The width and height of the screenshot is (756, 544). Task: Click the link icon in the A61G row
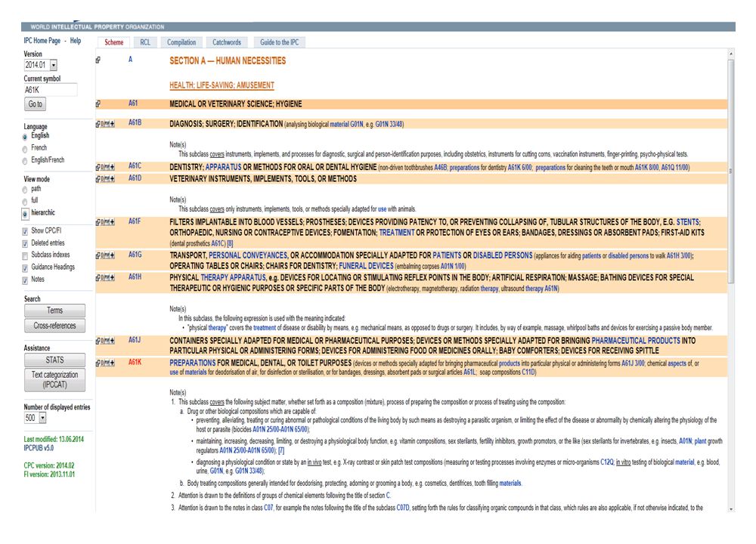click(98, 255)
